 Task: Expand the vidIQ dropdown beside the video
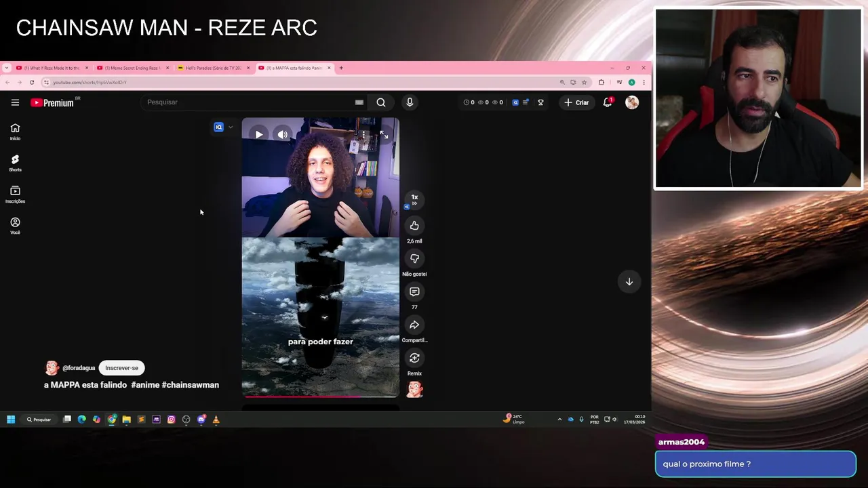(x=231, y=127)
